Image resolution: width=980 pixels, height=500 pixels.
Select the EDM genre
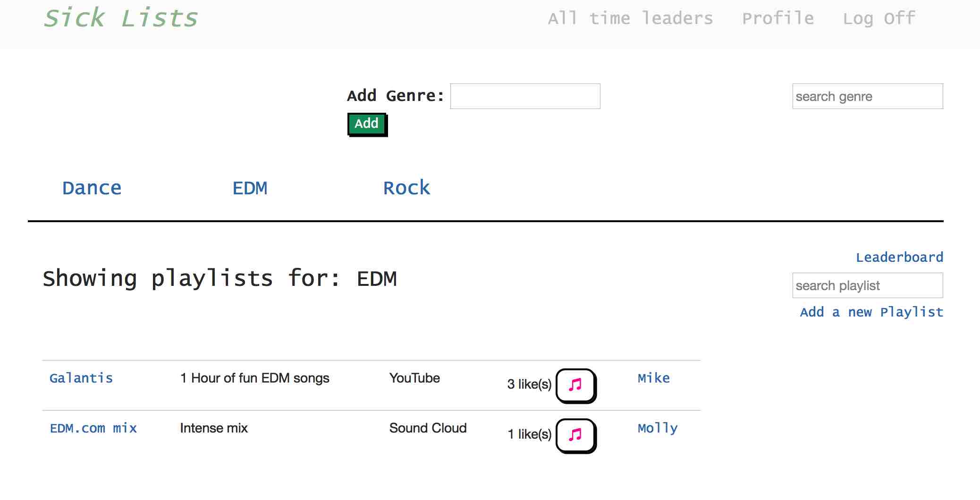[x=250, y=188]
